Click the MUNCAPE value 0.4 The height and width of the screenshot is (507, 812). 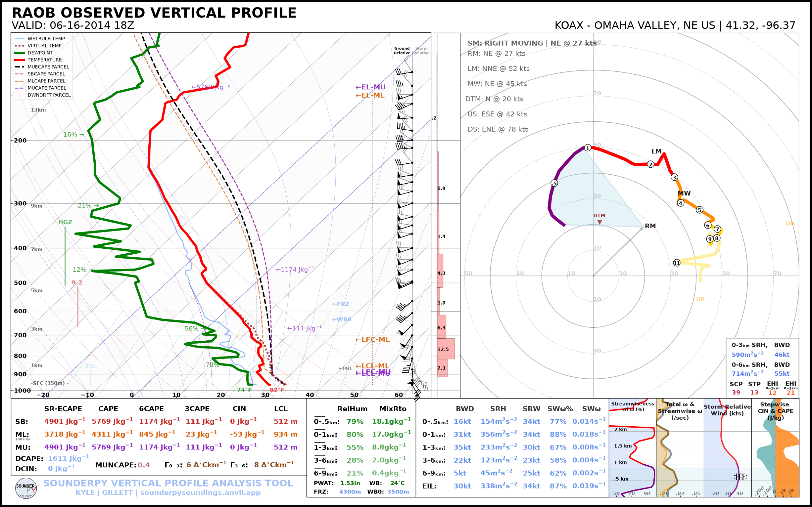click(x=144, y=465)
